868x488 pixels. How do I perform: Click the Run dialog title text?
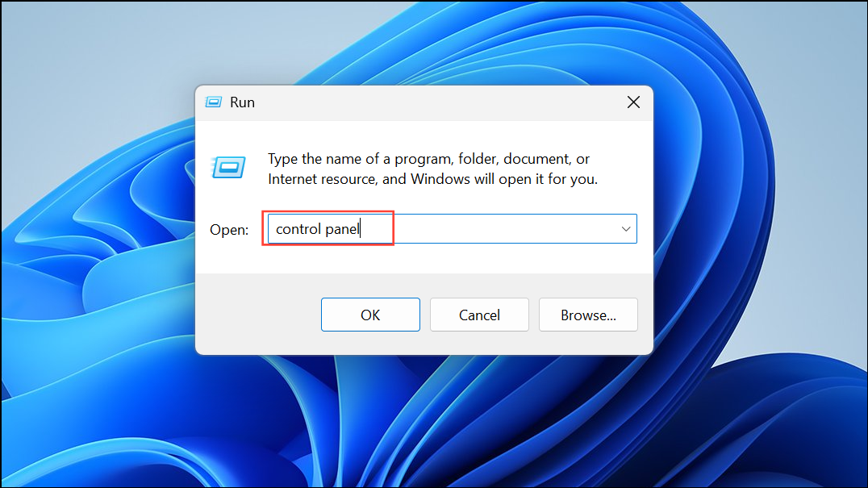click(x=243, y=102)
